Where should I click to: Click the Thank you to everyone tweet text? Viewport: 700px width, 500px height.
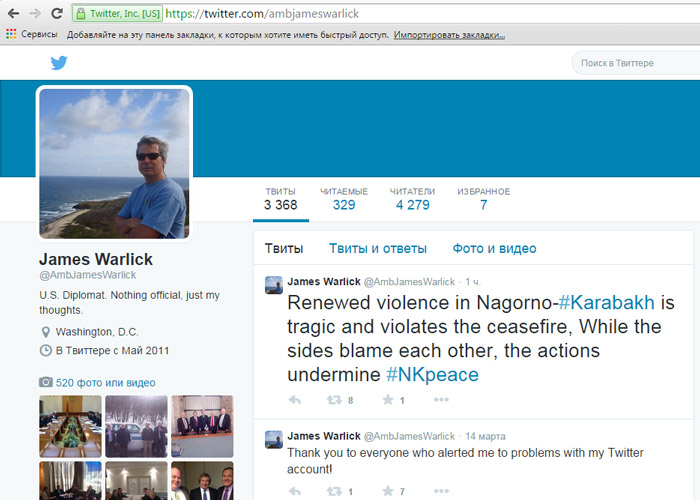[x=465, y=461]
